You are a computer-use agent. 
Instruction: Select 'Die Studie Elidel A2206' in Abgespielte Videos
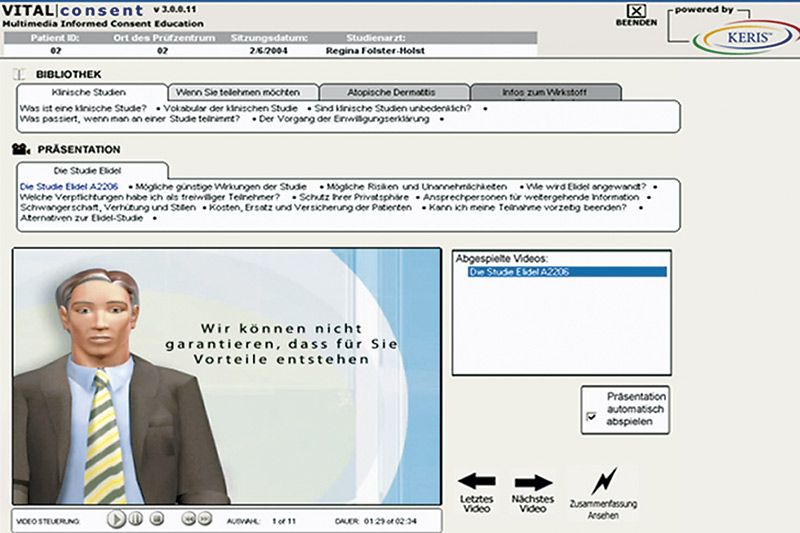point(567,272)
